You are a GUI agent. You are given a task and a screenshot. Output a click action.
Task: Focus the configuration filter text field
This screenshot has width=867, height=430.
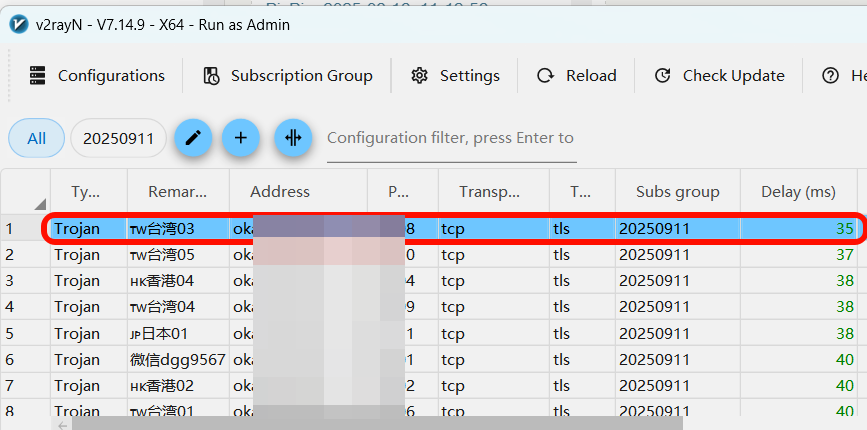(x=451, y=138)
